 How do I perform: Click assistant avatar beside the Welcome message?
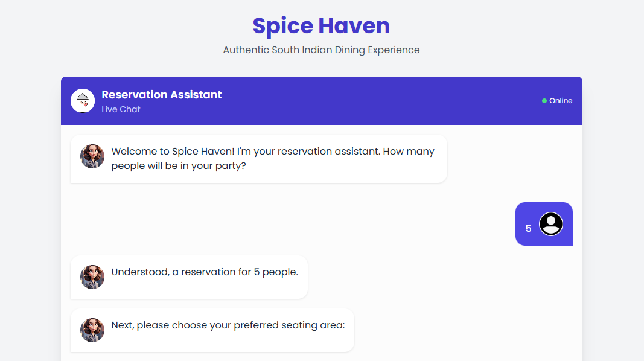click(x=92, y=156)
